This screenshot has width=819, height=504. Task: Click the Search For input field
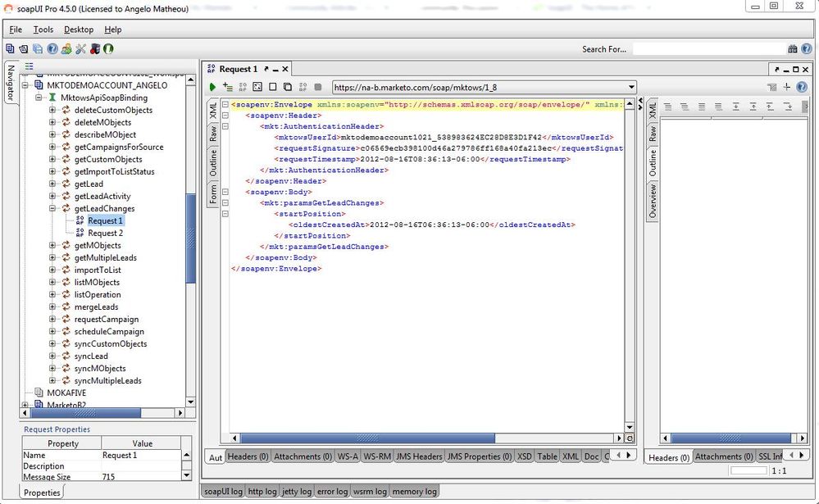coord(708,49)
